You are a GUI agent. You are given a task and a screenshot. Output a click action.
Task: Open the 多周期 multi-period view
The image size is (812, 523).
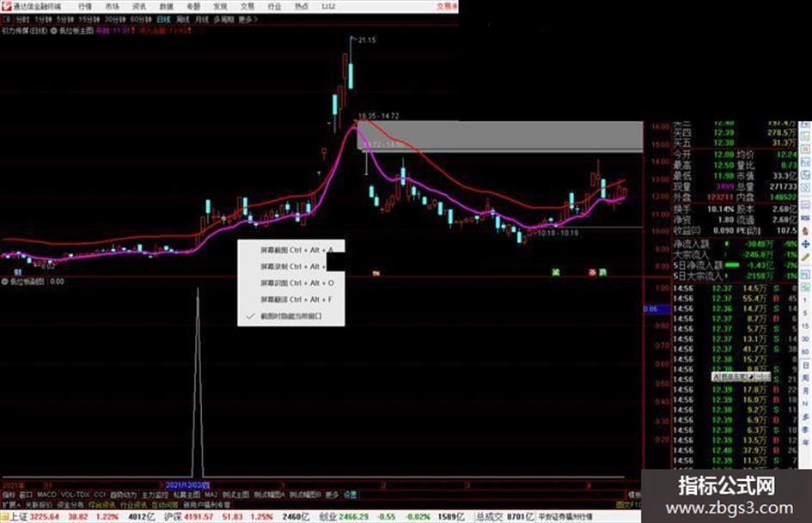(x=223, y=19)
